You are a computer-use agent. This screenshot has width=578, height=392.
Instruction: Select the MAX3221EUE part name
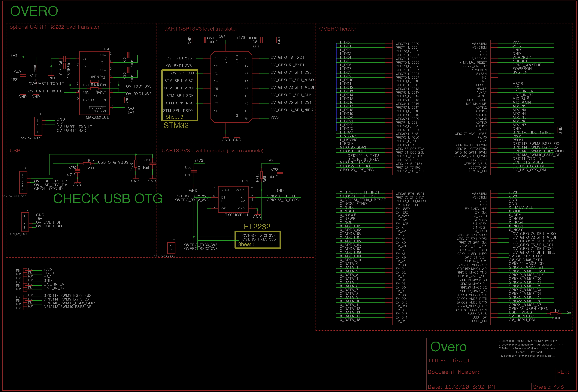tap(97, 117)
